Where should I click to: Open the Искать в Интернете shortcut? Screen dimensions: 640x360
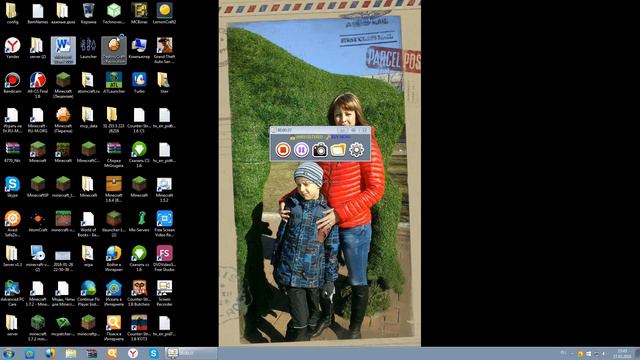(113, 293)
